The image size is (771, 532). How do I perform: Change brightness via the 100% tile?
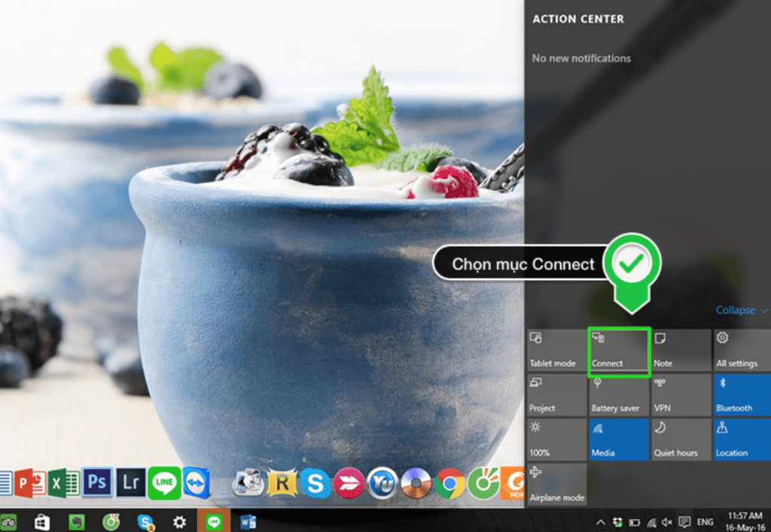point(556,439)
